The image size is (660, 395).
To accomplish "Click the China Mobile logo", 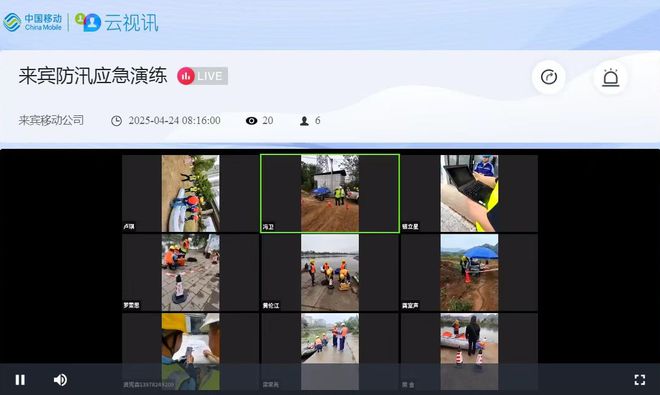I will coord(32,22).
